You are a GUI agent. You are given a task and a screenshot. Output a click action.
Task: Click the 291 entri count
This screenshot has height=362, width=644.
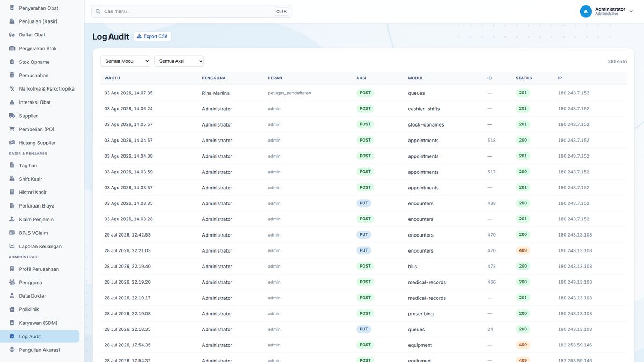coord(617,61)
